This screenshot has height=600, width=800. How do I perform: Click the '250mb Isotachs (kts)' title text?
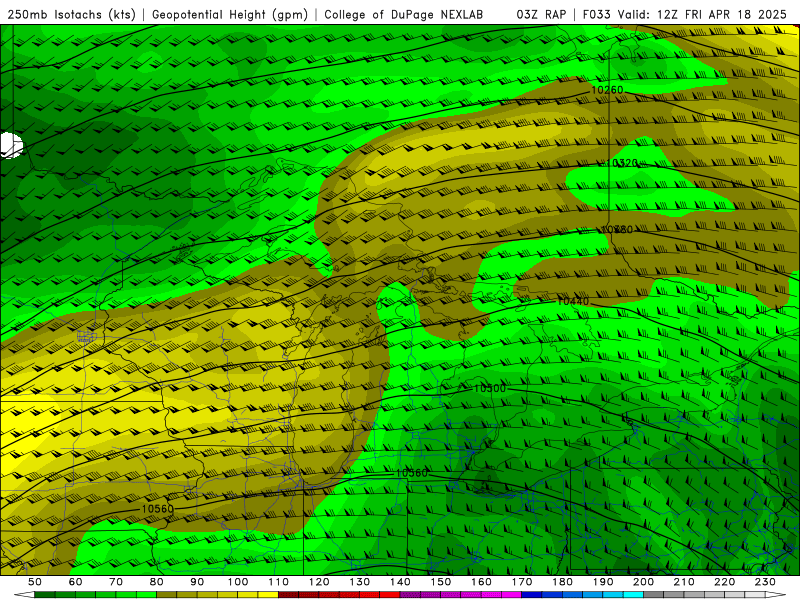point(71,14)
